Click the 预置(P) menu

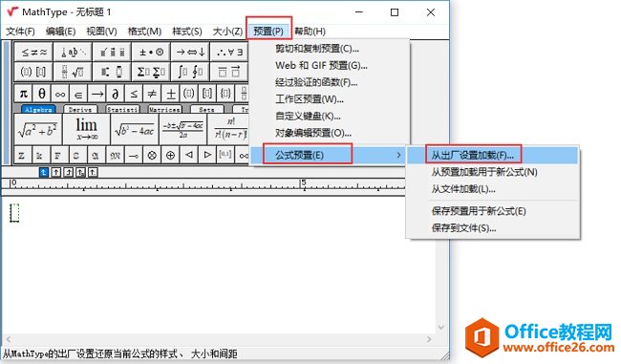(268, 32)
